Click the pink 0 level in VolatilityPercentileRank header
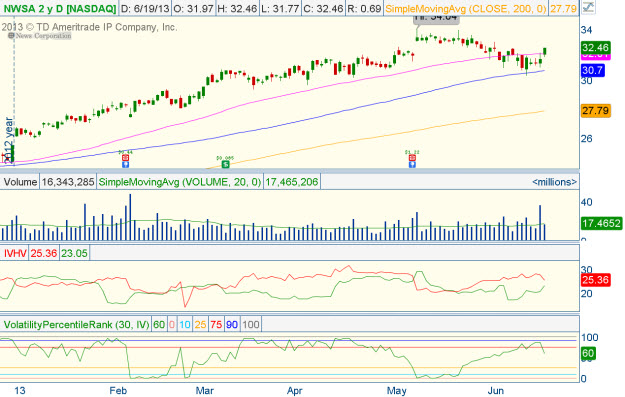 click(x=172, y=324)
